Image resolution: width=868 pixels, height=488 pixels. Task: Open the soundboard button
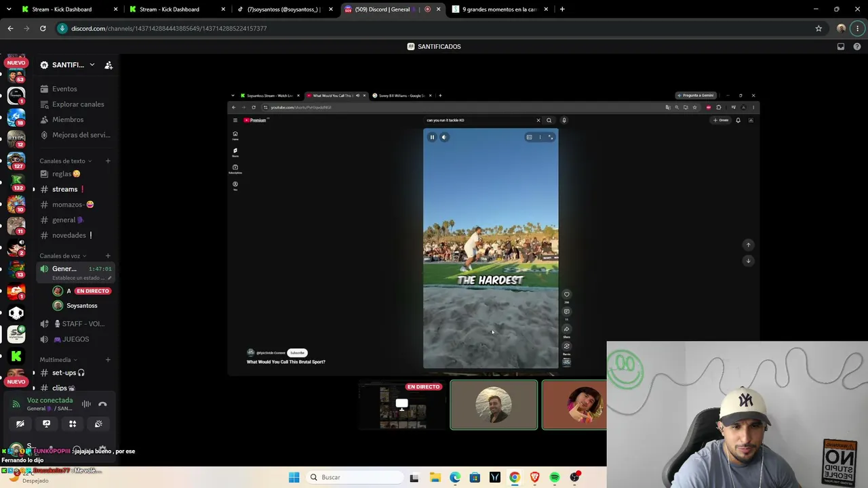pyautogui.click(x=98, y=424)
